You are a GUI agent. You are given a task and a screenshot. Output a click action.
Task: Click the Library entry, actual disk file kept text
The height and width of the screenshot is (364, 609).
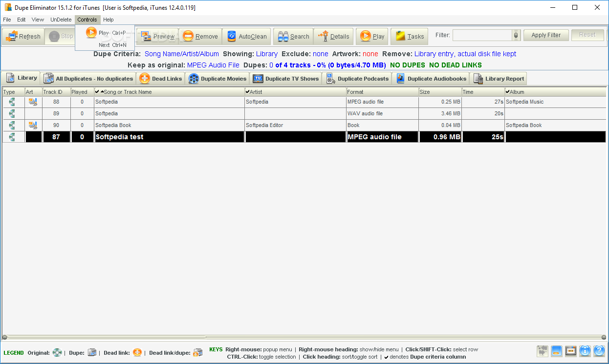click(465, 54)
